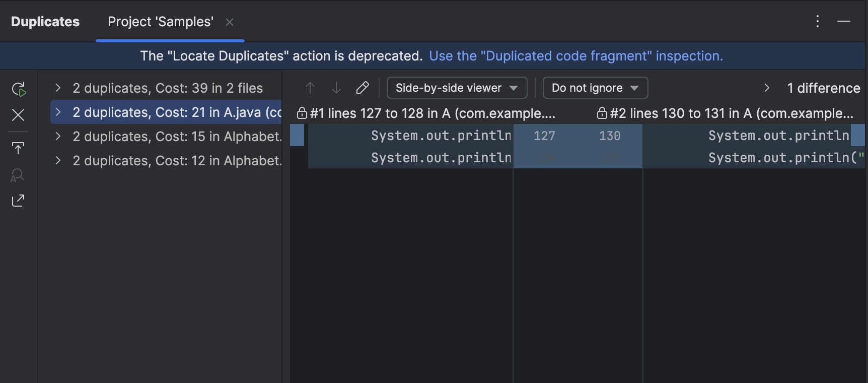Image resolution: width=868 pixels, height=383 pixels.
Task: Open selected duplicate in editor window
Action: click(x=18, y=201)
